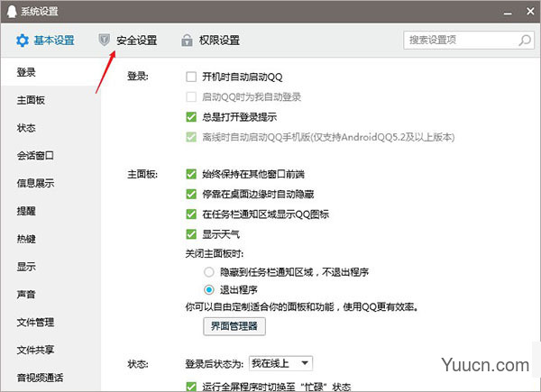
Task: Uncheck 始终保持在其他窗口前端
Action: pyautogui.click(x=191, y=174)
